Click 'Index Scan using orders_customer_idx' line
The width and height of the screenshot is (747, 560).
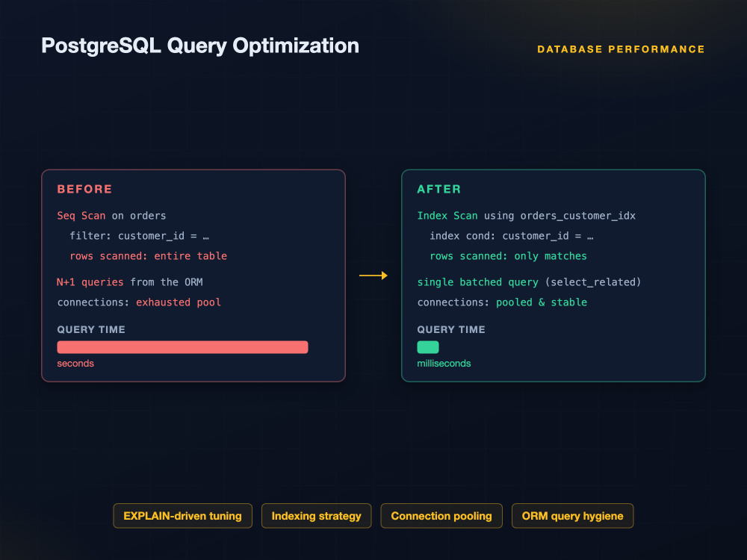527,216
